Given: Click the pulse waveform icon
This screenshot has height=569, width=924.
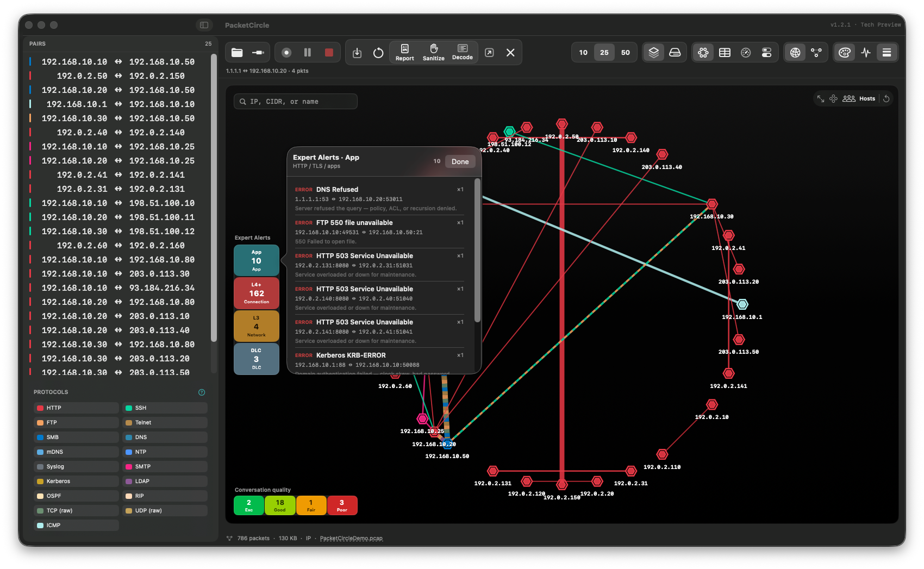Looking at the screenshot, I should [x=866, y=53].
